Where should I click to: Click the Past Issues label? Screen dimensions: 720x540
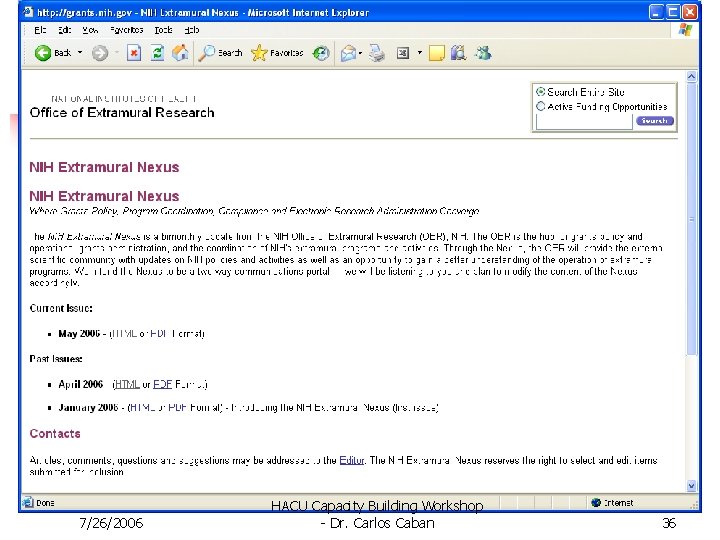pyautogui.click(x=56, y=359)
